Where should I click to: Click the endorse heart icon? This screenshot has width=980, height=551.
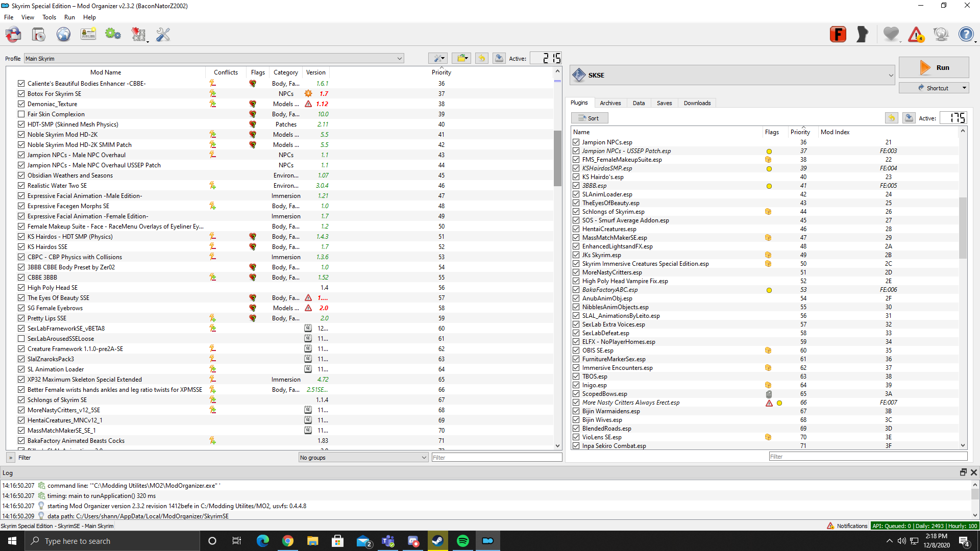(891, 34)
